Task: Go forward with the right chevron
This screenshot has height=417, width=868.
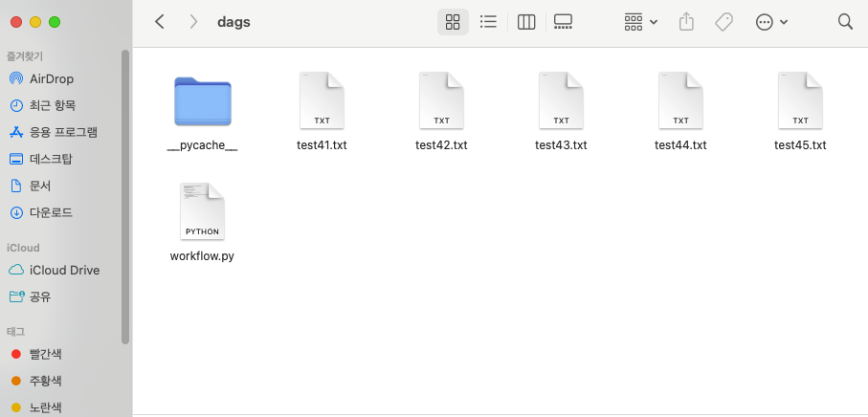Action: click(193, 22)
